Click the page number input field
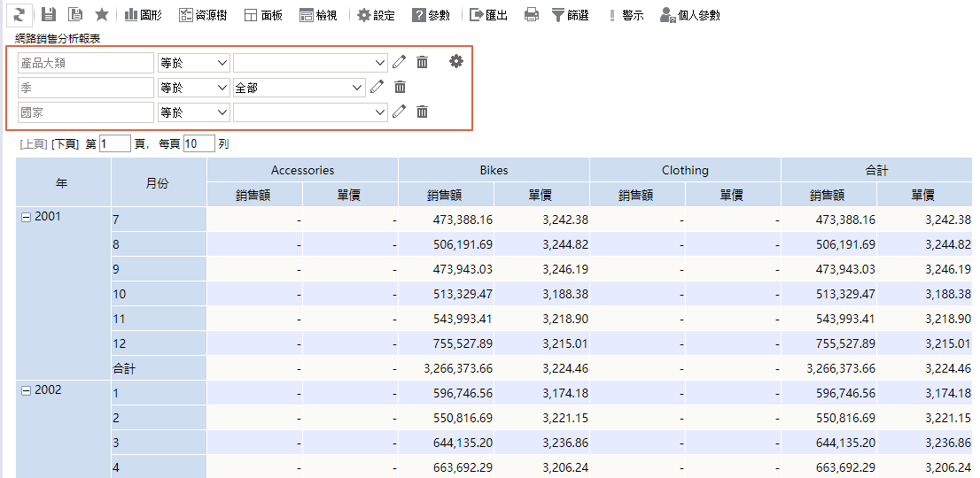 [x=114, y=143]
